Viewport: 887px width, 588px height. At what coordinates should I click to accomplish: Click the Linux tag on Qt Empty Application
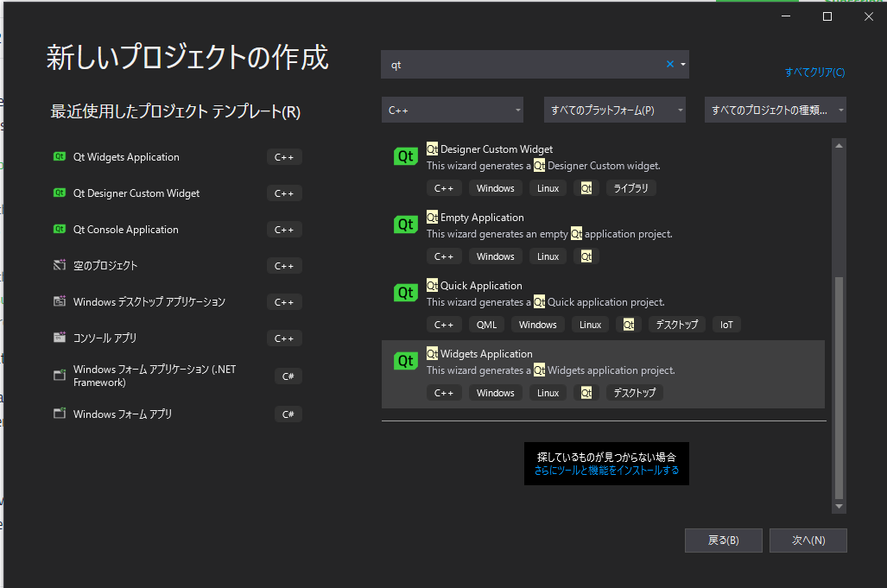click(x=548, y=256)
